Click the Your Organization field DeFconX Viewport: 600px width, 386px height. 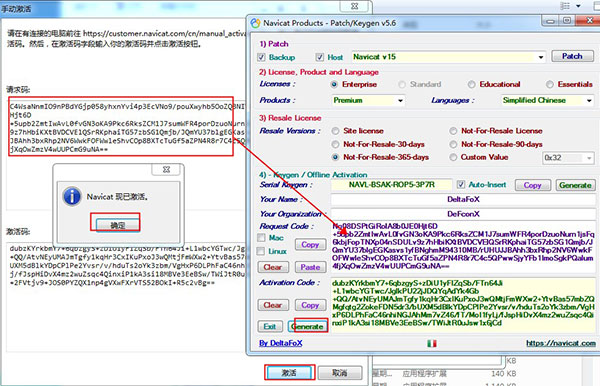tap(463, 214)
